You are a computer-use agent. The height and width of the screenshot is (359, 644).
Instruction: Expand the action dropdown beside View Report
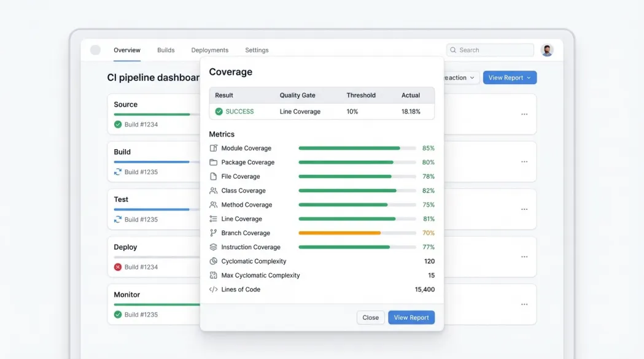[460, 78]
